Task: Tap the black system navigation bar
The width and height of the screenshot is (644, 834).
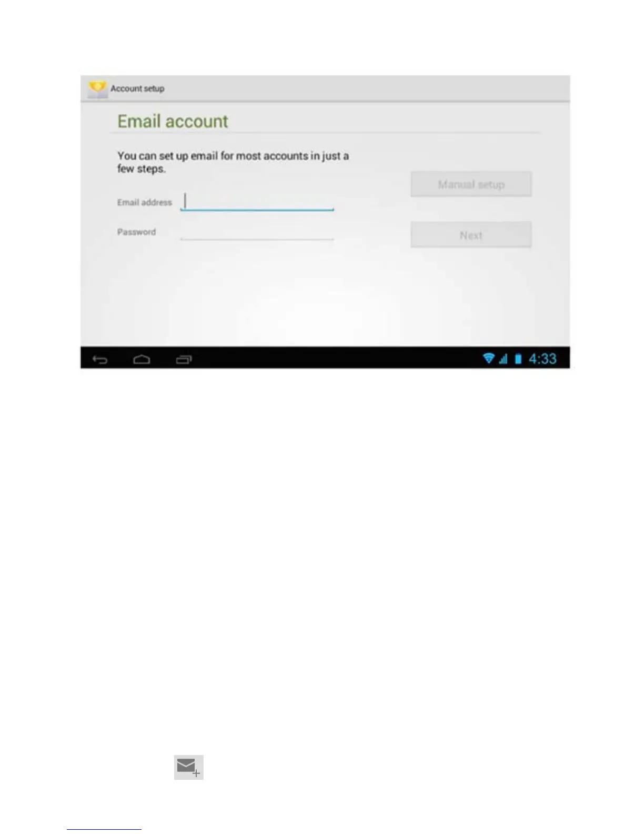Action: point(325,358)
